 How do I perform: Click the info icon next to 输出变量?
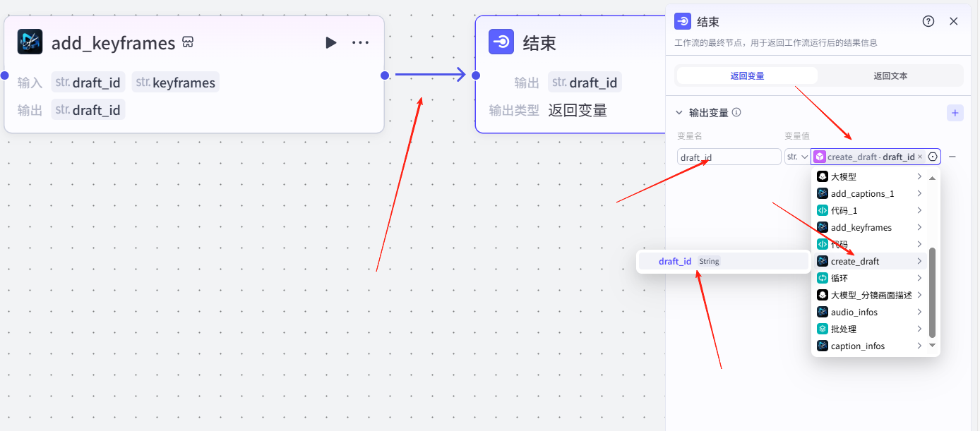click(x=736, y=112)
